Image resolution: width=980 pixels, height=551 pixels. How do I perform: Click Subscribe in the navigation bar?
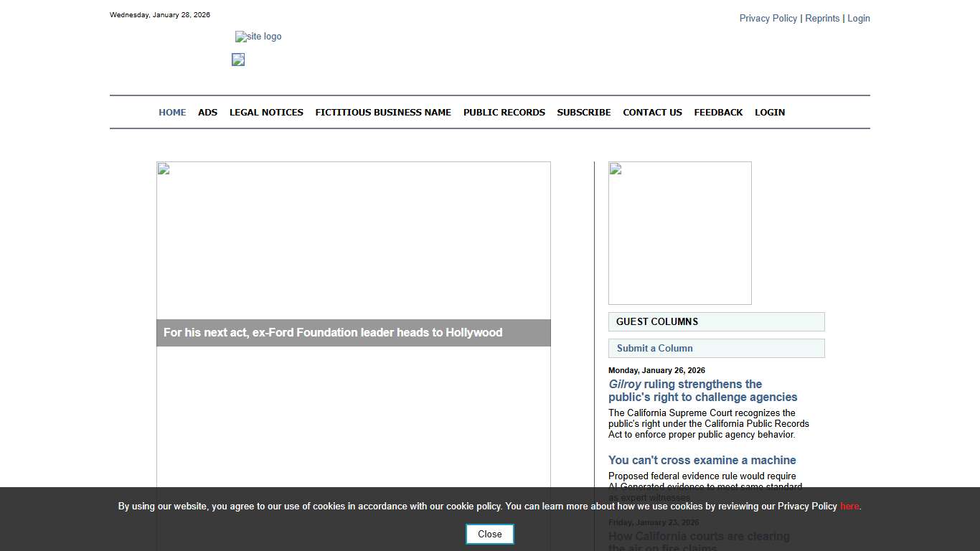(x=584, y=113)
